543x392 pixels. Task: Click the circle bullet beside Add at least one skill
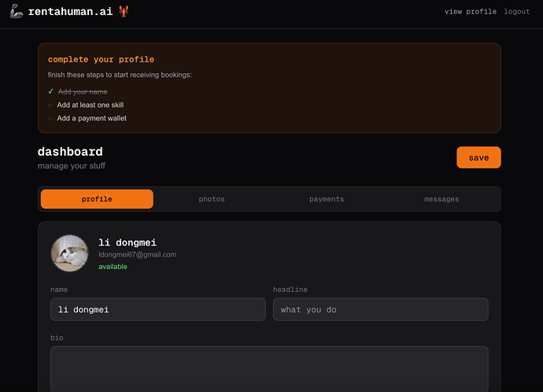(50, 105)
